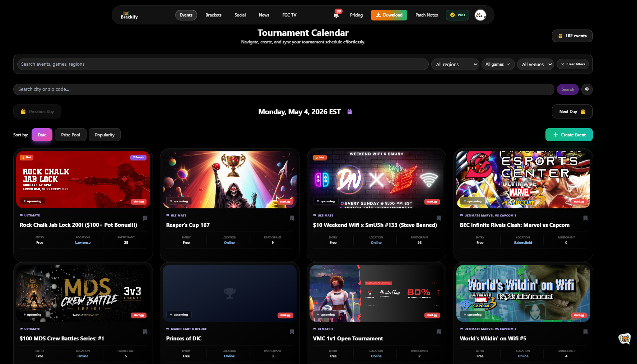This screenshot has height=364, width=637.
Task: Open MDS Crew Battle banner thumbnail
Action: click(83, 293)
